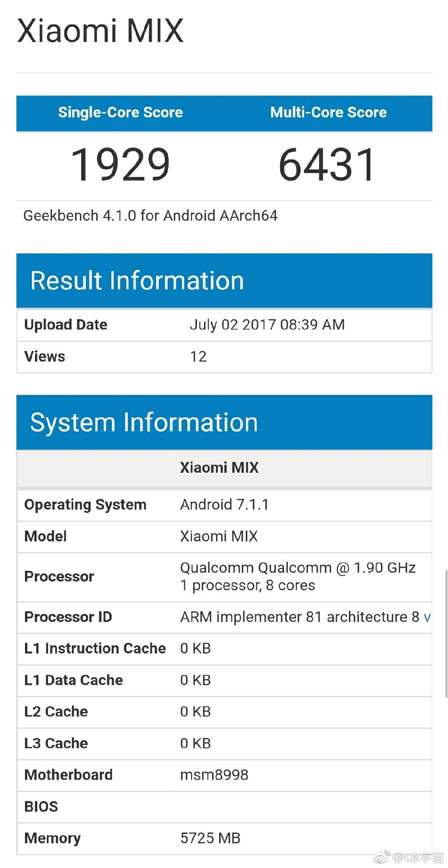The height and width of the screenshot is (868, 448).
Task: Click the Views count row
Action: (224, 357)
